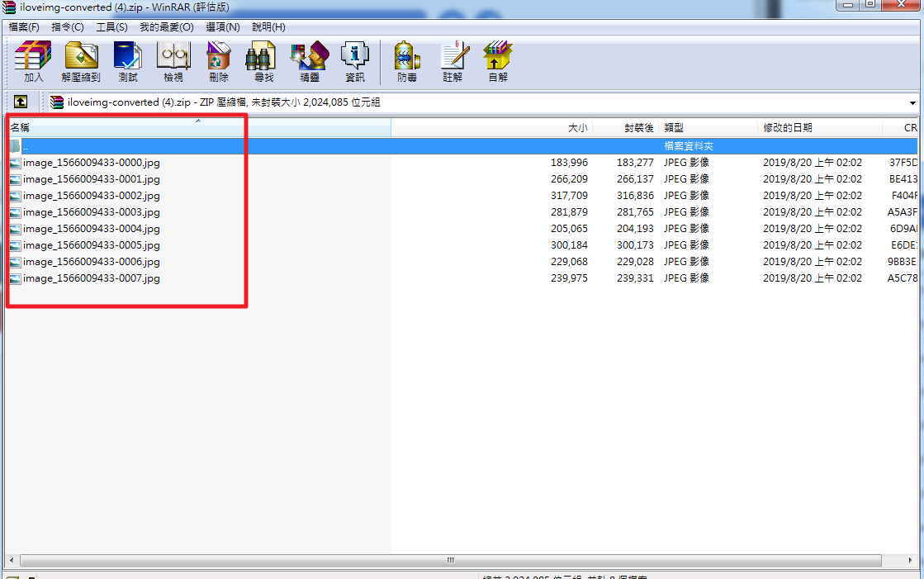Open the 檔案(F) menu
This screenshot has height=579, width=924.
(24, 27)
